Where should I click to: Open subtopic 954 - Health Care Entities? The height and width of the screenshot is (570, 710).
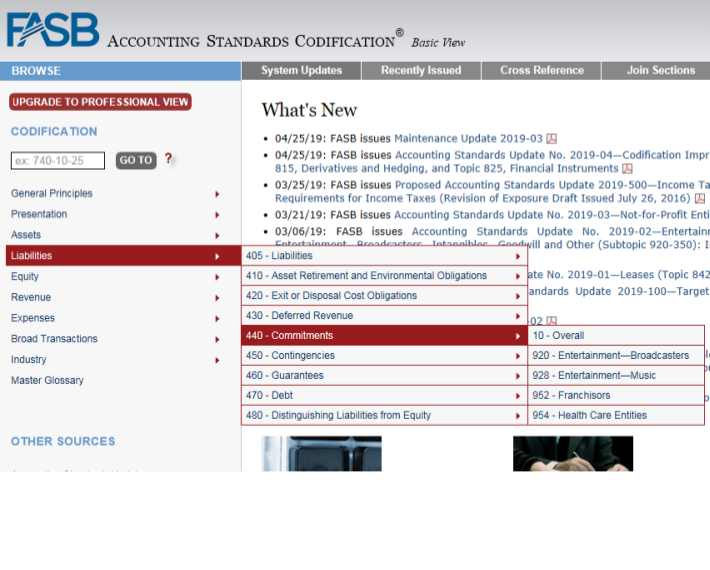[616, 415]
